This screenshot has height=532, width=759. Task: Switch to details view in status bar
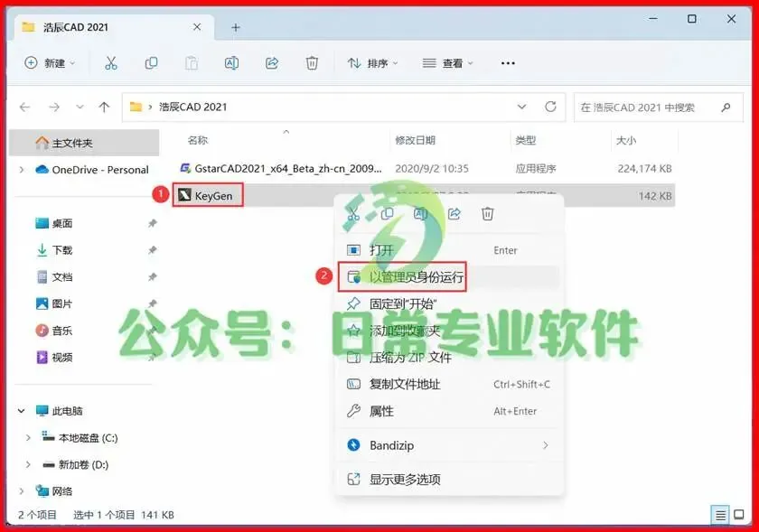click(x=720, y=515)
